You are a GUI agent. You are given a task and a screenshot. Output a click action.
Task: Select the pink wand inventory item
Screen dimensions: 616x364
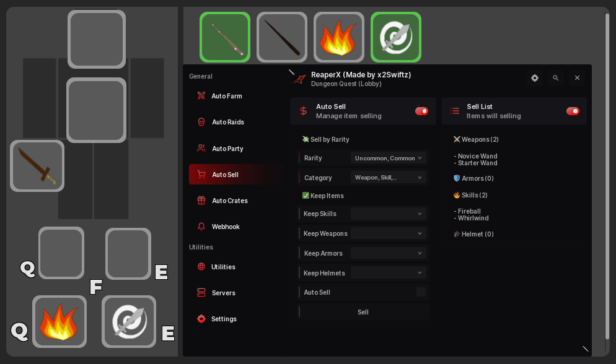(225, 37)
